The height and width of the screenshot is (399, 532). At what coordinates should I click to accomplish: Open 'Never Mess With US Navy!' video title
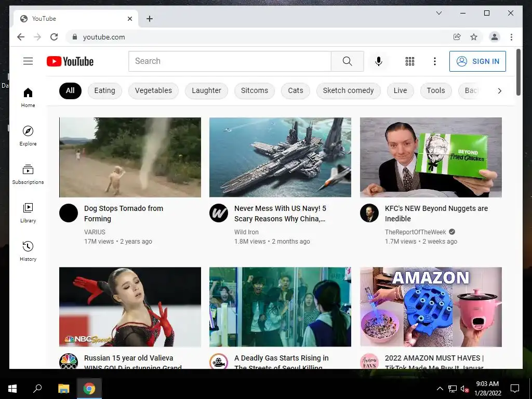click(280, 214)
